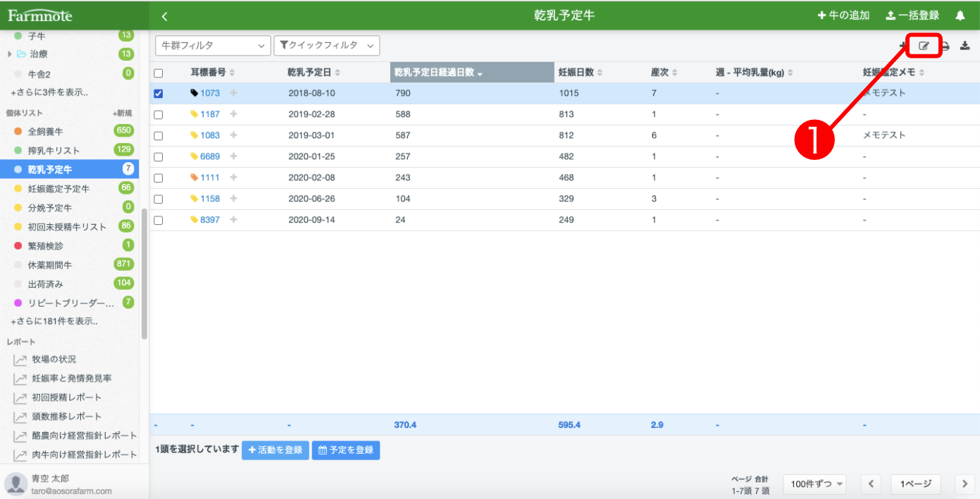
Task: Open cow 8397 ear tag link
Action: tap(210, 220)
